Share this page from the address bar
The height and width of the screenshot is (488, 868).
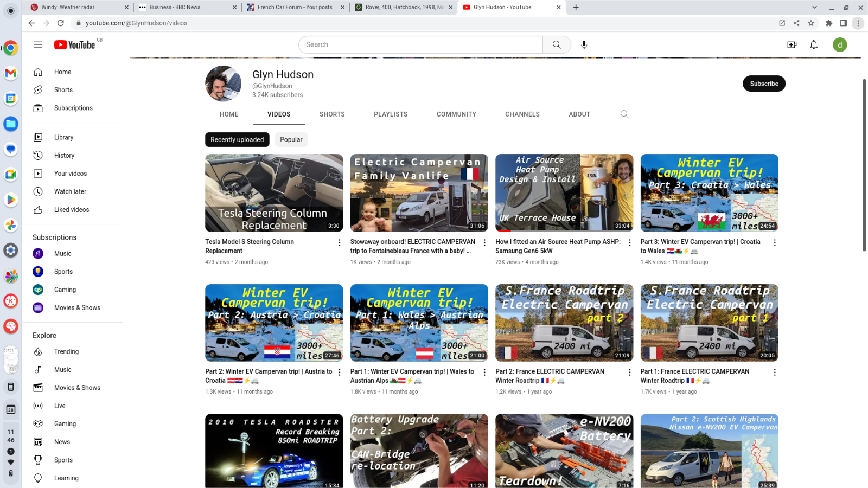[x=796, y=23]
